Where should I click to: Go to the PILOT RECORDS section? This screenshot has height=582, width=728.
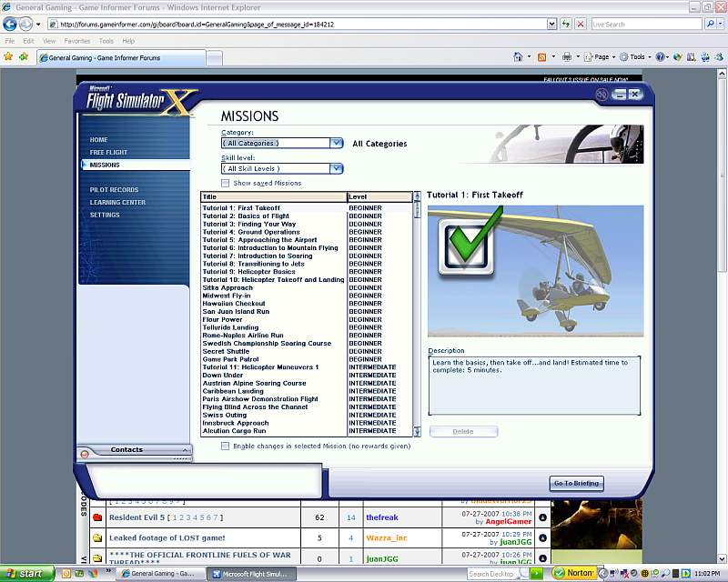[114, 189]
